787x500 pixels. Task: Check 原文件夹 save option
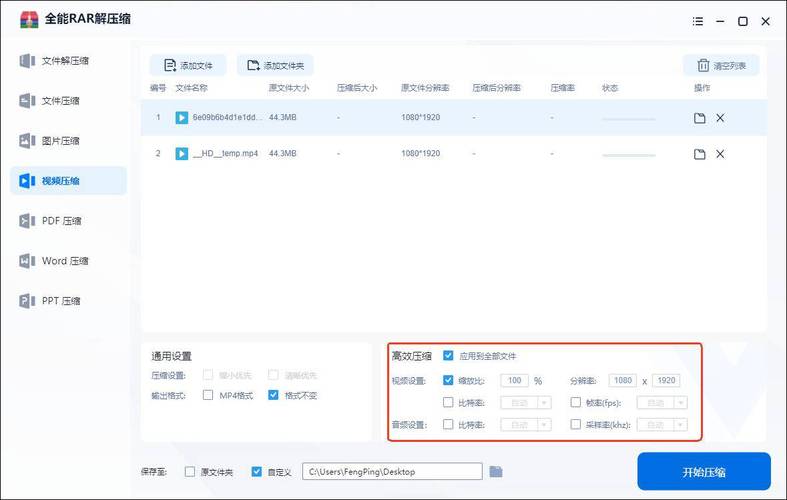(190, 472)
